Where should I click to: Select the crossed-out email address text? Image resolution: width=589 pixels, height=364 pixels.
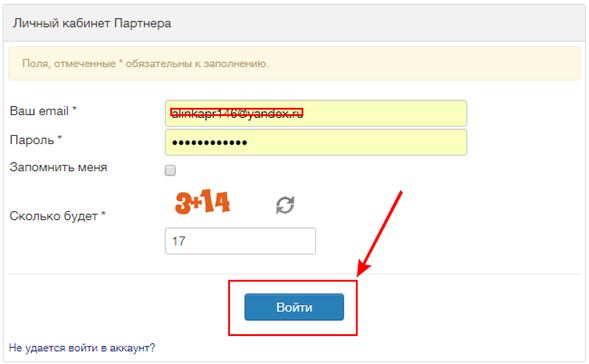(237, 113)
